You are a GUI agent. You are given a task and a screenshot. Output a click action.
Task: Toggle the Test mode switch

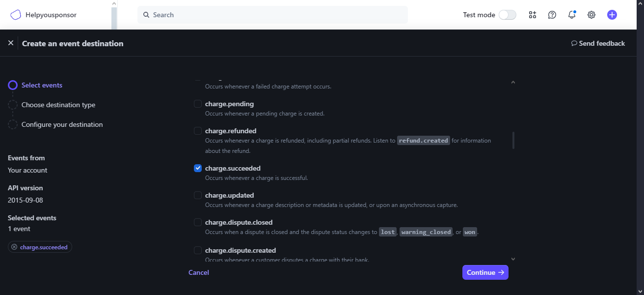coord(508,15)
